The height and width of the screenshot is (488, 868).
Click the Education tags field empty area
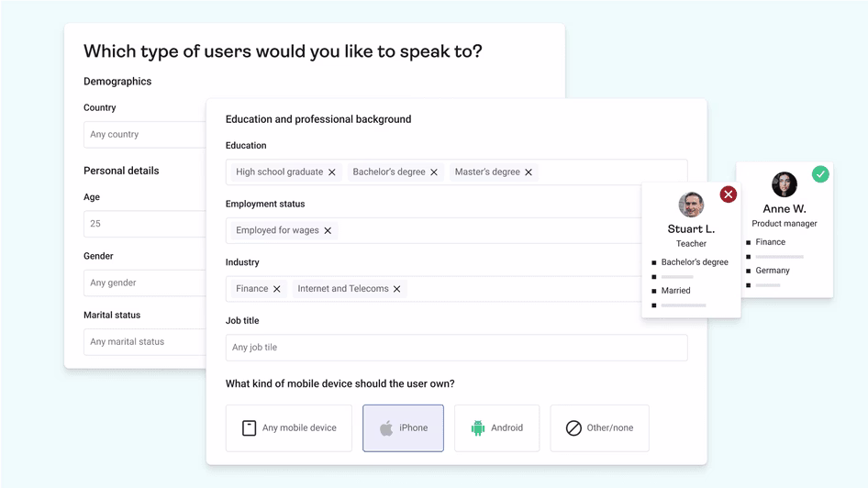(x=590, y=172)
